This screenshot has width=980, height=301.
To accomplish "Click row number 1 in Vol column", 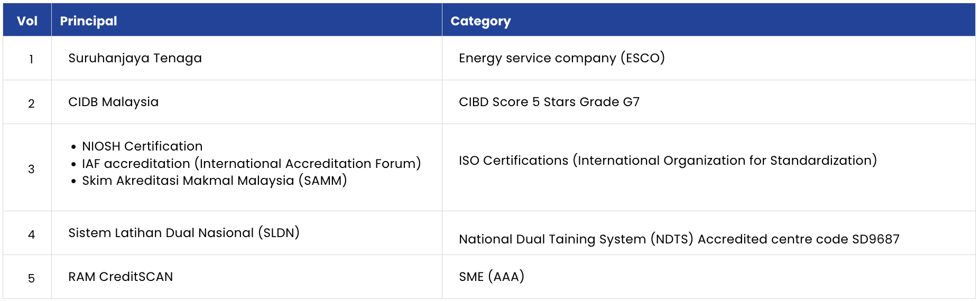I will point(31,59).
